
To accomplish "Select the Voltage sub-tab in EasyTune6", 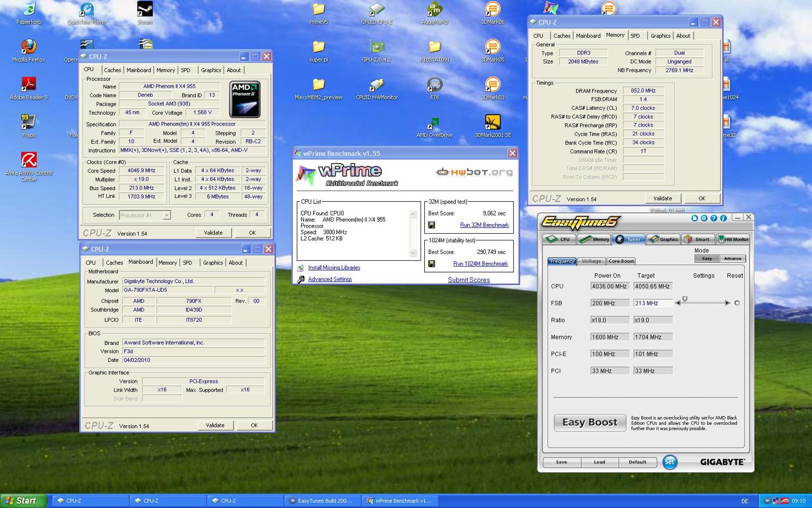I will click(592, 261).
